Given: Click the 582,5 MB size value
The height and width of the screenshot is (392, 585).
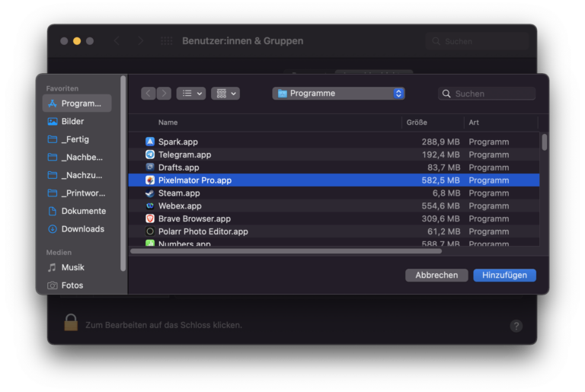Looking at the screenshot, I should pyautogui.click(x=440, y=180).
